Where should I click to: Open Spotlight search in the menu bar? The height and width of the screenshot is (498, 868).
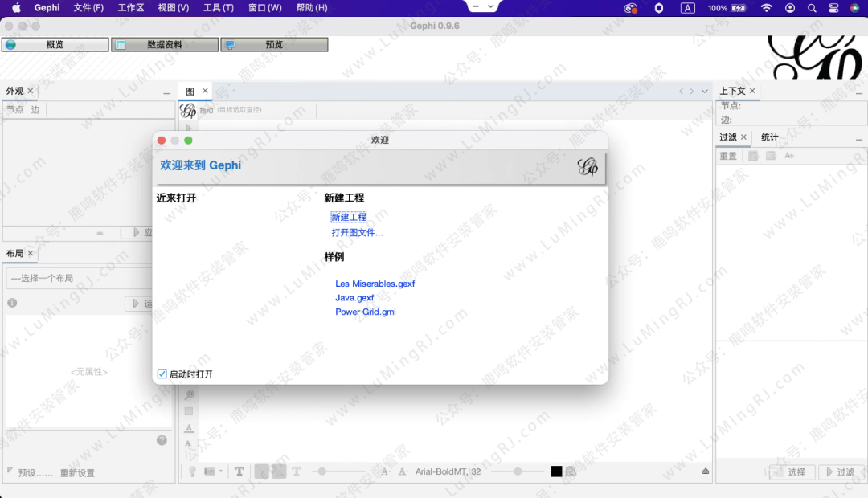[811, 8]
